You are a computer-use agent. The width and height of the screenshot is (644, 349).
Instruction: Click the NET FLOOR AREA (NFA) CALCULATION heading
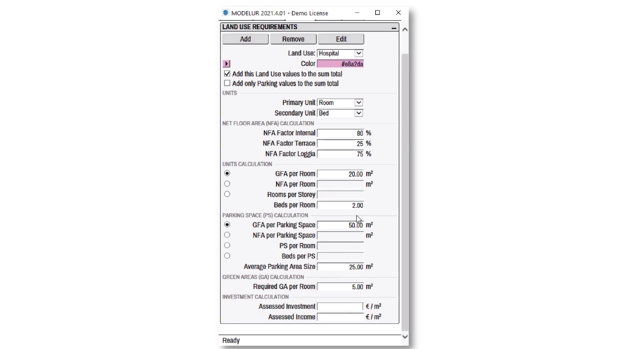[268, 123]
